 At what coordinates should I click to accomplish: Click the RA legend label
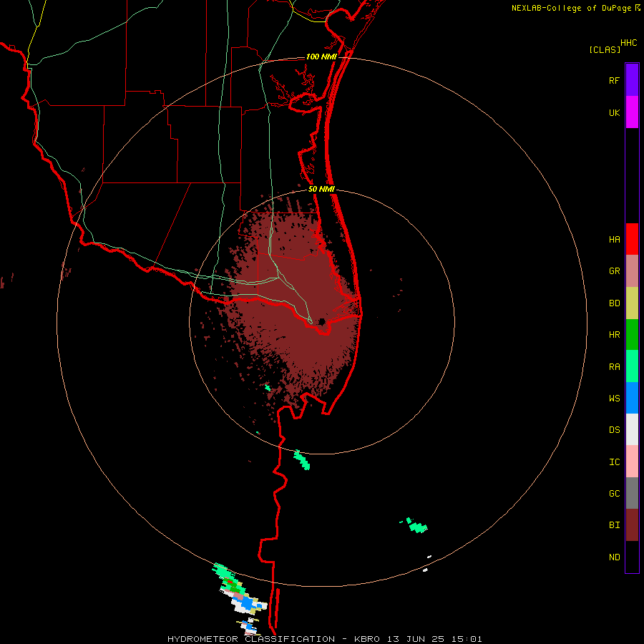click(614, 367)
